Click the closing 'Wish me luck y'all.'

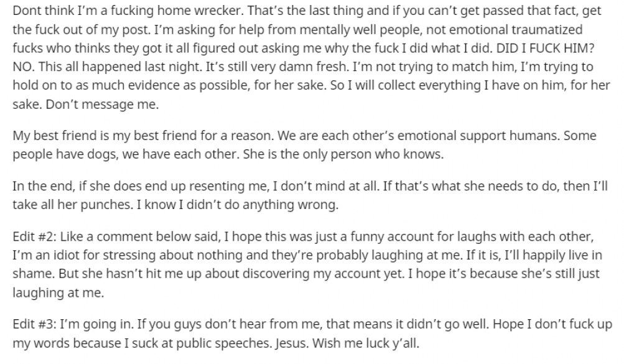click(366, 343)
